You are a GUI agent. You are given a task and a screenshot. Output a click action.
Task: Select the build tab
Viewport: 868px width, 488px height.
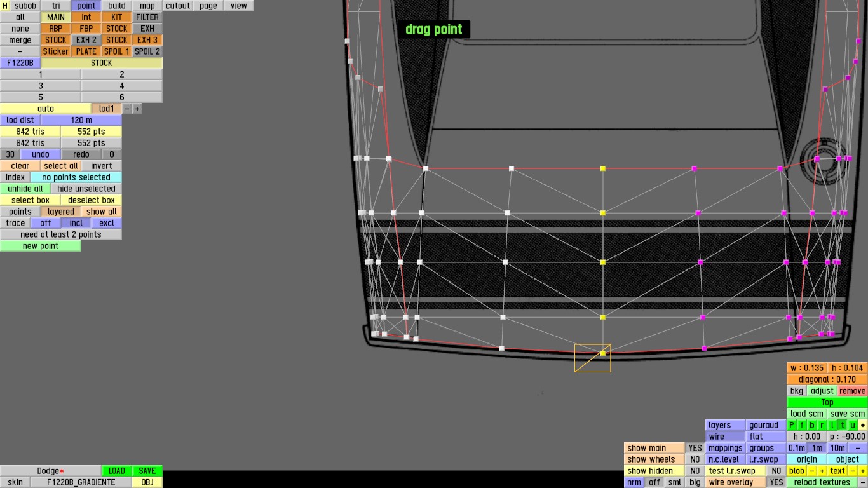coord(117,6)
